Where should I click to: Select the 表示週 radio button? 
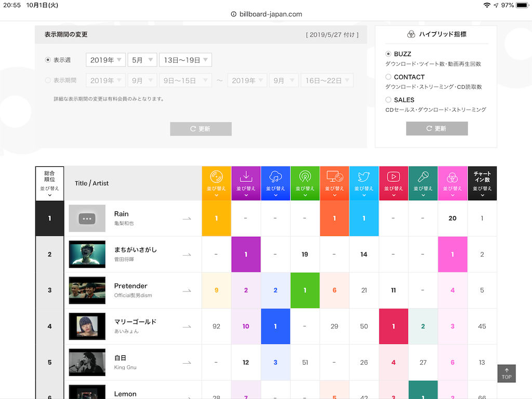tap(48, 60)
